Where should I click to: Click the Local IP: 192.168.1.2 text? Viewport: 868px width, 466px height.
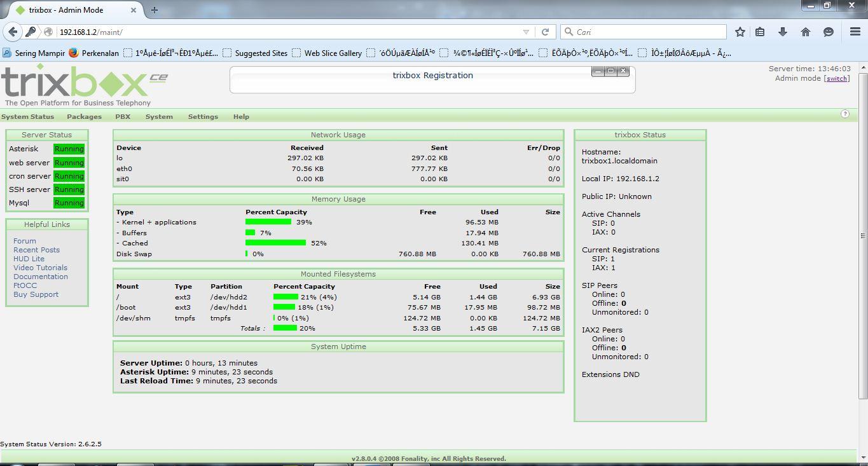pyautogui.click(x=620, y=179)
